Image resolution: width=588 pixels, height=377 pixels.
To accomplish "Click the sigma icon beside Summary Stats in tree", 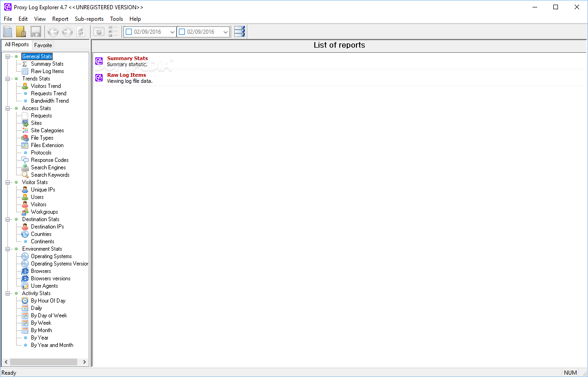I will (25, 64).
